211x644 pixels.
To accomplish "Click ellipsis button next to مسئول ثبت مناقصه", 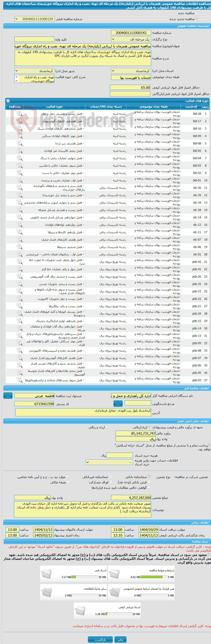I will 8,396.
